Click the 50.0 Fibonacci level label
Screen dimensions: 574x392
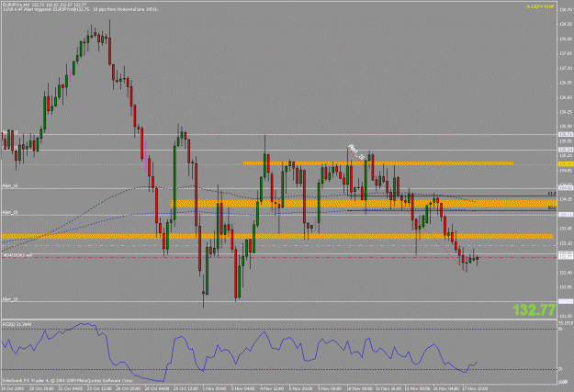tap(552, 207)
